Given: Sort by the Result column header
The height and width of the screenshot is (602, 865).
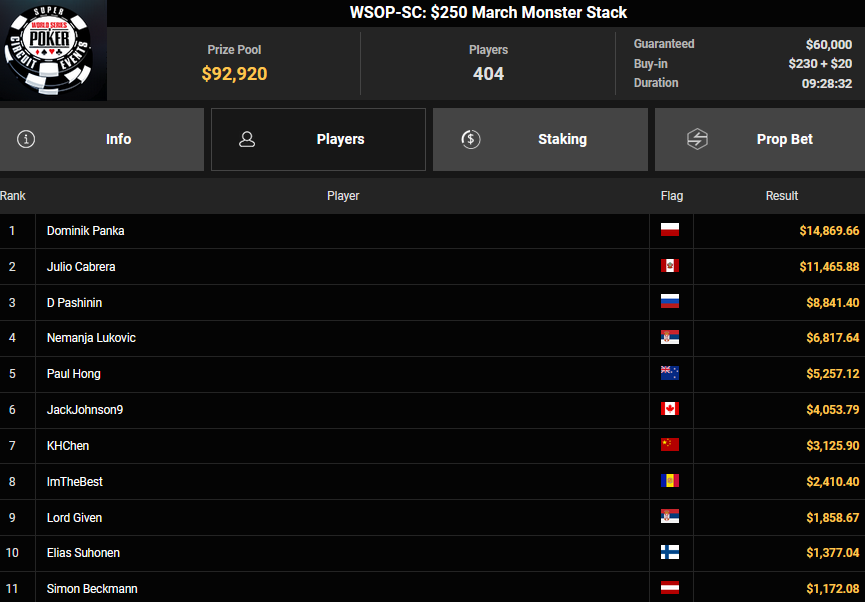Looking at the screenshot, I should (781, 196).
